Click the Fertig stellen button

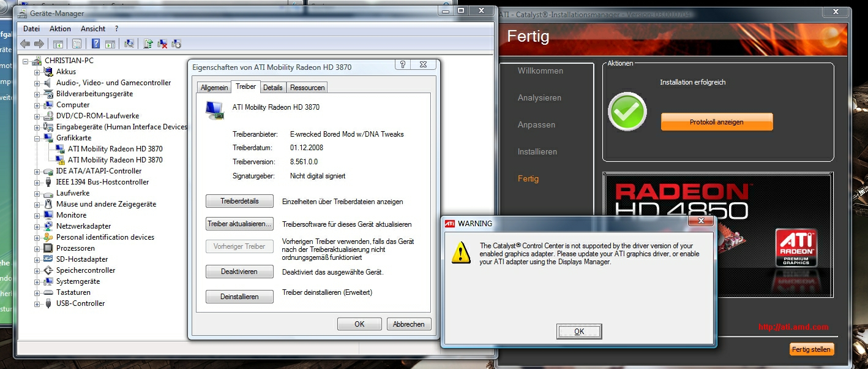pos(812,349)
